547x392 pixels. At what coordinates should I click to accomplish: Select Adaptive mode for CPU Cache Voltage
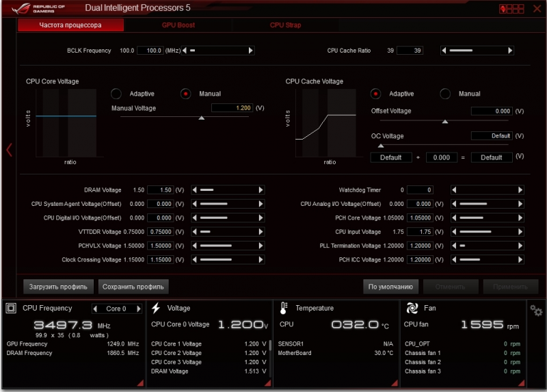[375, 94]
